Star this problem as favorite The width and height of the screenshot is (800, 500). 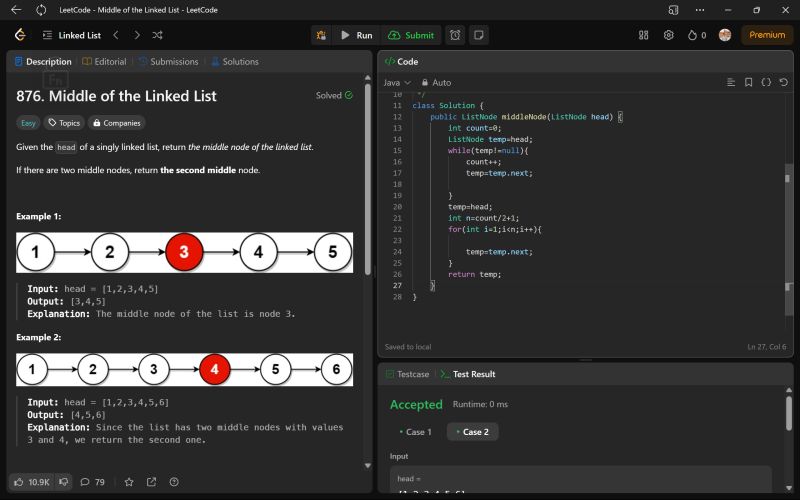click(128, 482)
